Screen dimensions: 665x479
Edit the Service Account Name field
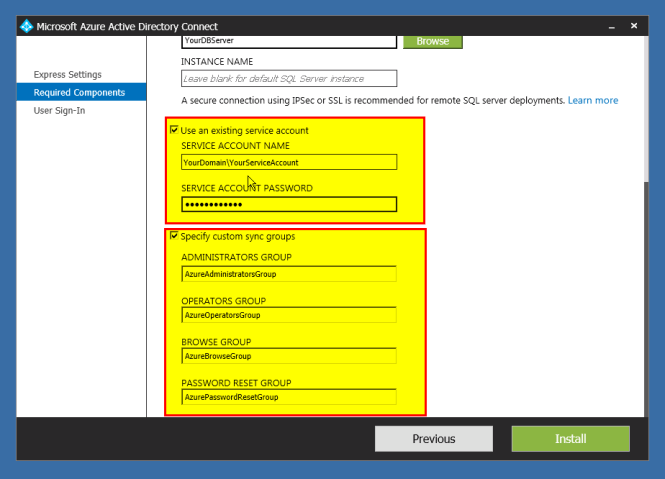289,162
